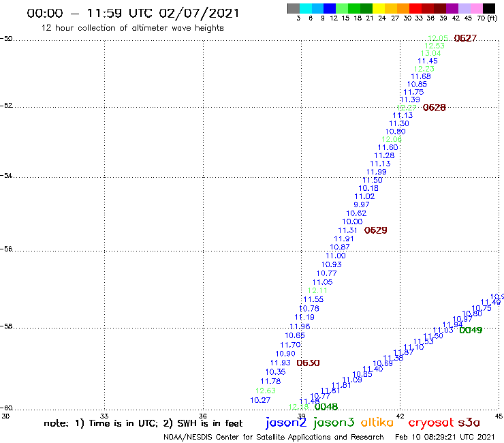Select the pink legend color swatch
This screenshot has width=504, height=443.
point(476,8)
